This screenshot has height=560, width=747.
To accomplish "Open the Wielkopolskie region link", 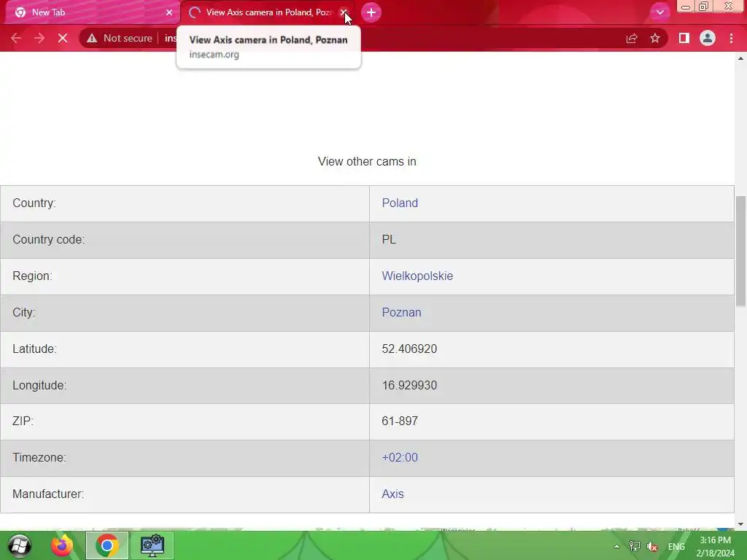I will [417, 276].
